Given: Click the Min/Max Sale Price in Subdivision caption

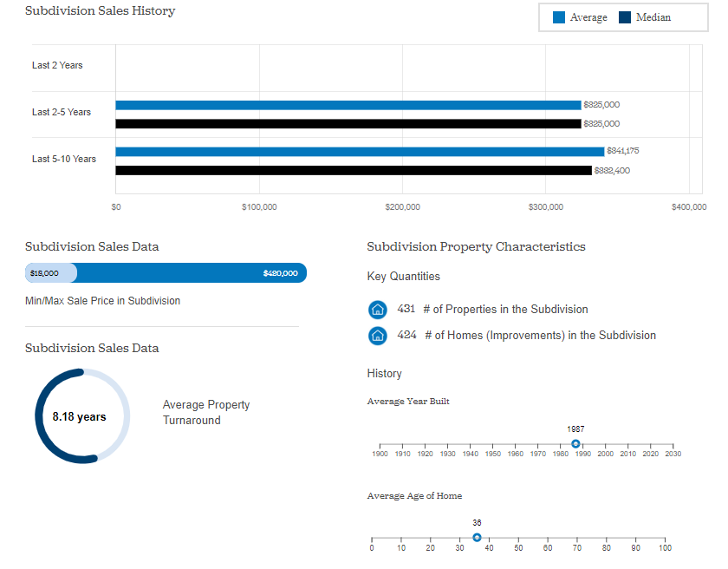Looking at the screenshot, I should [102, 301].
